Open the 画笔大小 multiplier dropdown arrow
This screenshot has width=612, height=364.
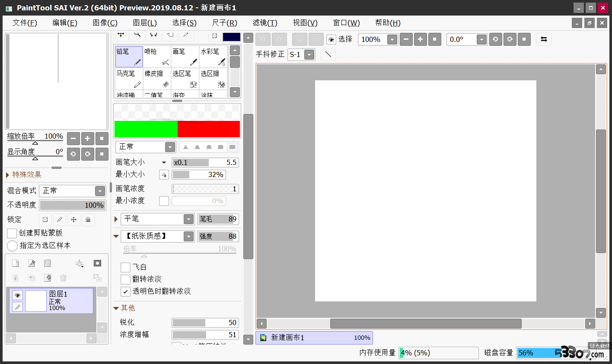tap(164, 163)
